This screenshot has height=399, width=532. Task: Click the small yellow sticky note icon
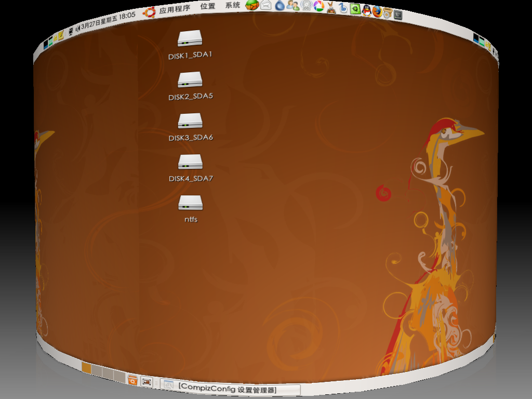pyautogui.click(x=55, y=38)
